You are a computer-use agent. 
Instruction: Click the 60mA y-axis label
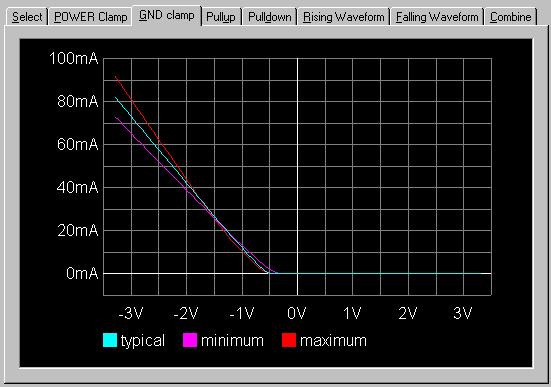pos(77,144)
